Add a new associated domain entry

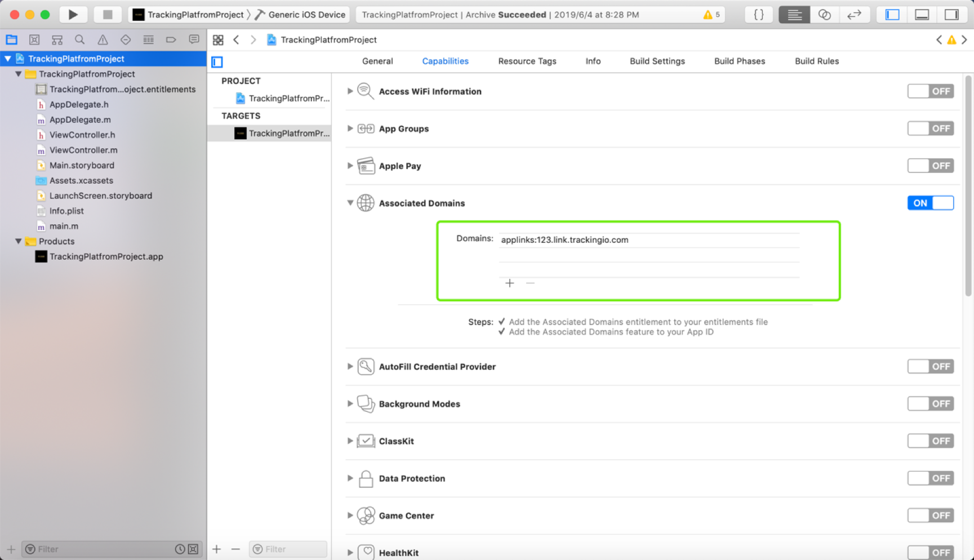click(509, 283)
